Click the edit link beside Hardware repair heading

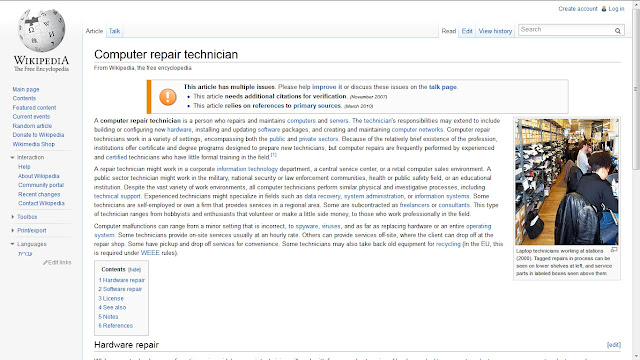614,345
